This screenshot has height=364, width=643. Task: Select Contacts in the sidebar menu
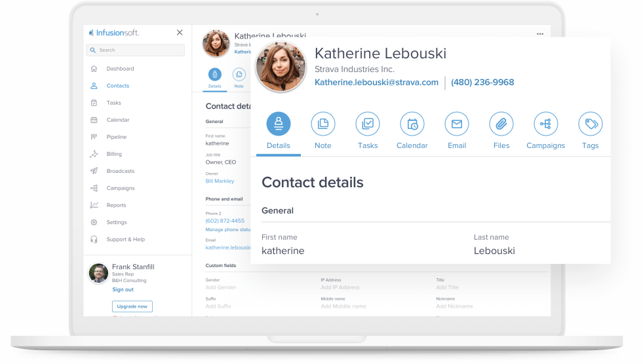pyautogui.click(x=118, y=86)
